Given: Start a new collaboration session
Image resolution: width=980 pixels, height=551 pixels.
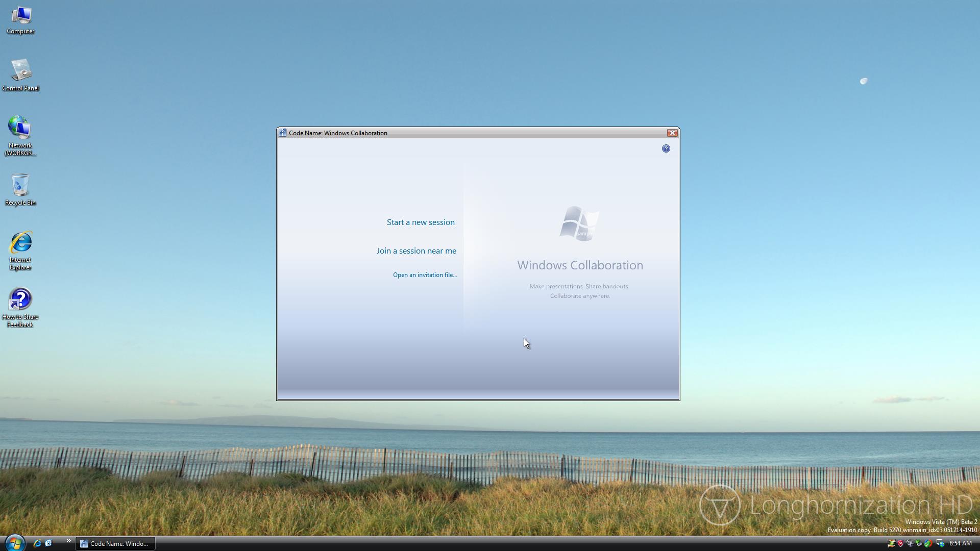Looking at the screenshot, I should [420, 222].
